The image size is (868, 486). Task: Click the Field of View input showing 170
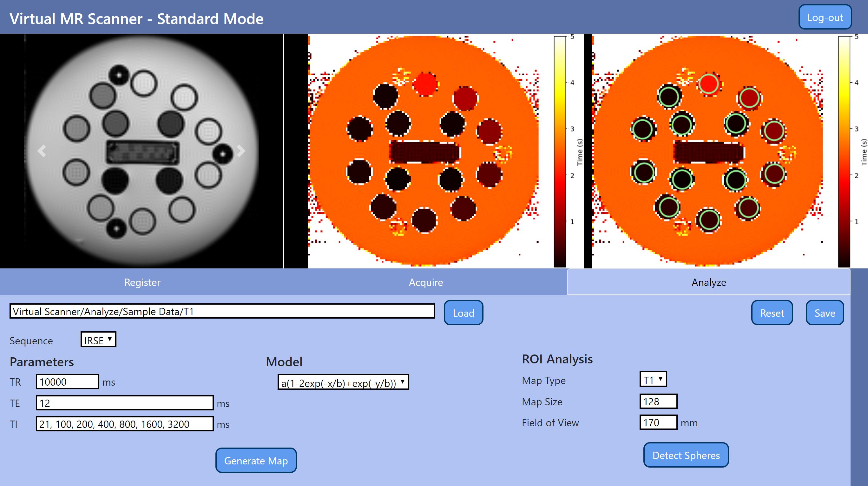coord(658,422)
